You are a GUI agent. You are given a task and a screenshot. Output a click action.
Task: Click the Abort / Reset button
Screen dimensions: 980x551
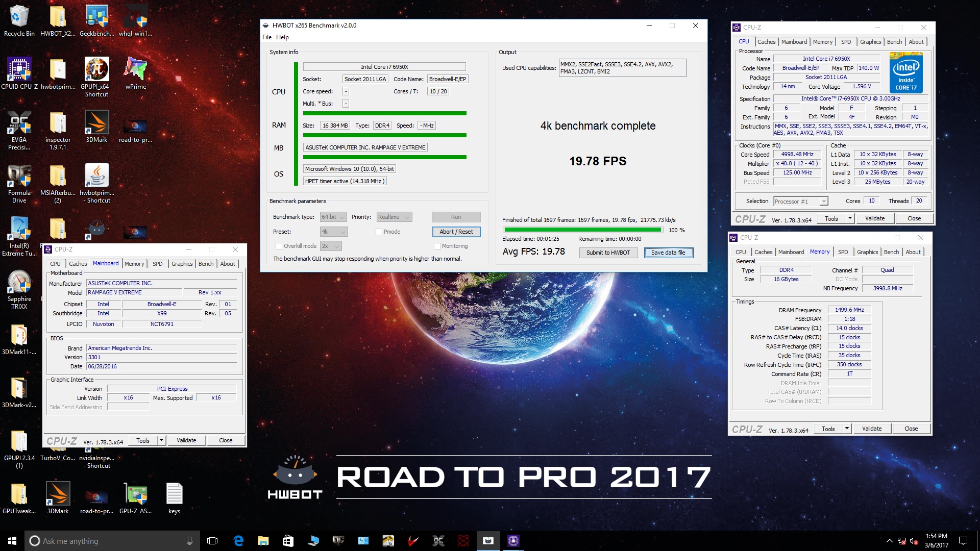(x=456, y=232)
